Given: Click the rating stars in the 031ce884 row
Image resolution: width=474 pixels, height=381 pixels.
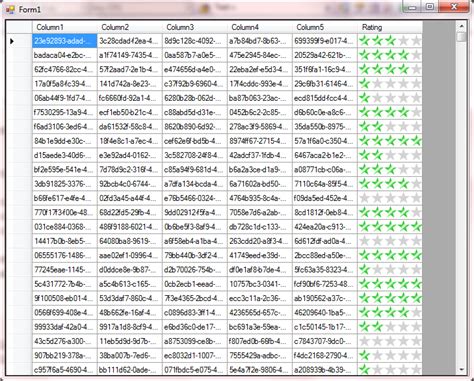Looking at the screenshot, I should pos(390,227).
